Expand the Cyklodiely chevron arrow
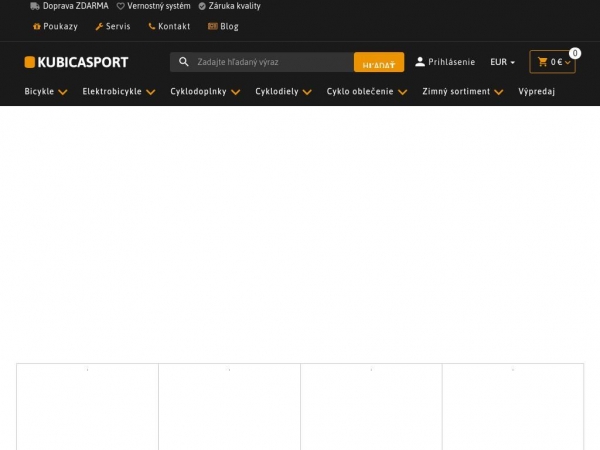The width and height of the screenshot is (600, 450). click(x=307, y=92)
